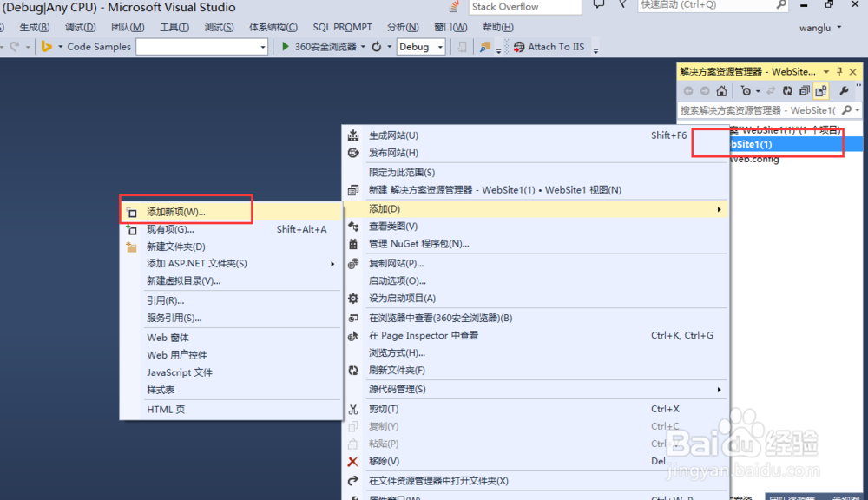Select 现有项(G)... in submenu
The width and height of the screenshot is (868, 500).
pos(232,229)
